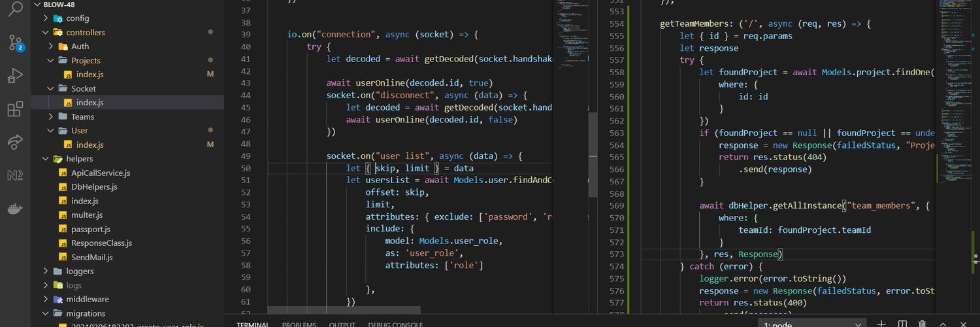Click 'return res.status(404)' code line
Image resolution: width=980 pixels, height=327 pixels.
[x=763, y=157]
